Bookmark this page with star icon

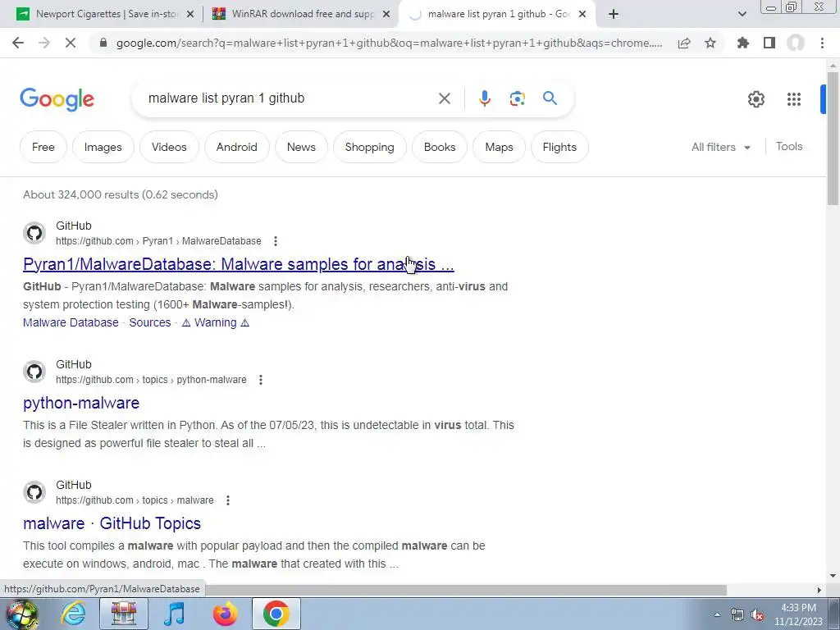(x=710, y=43)
